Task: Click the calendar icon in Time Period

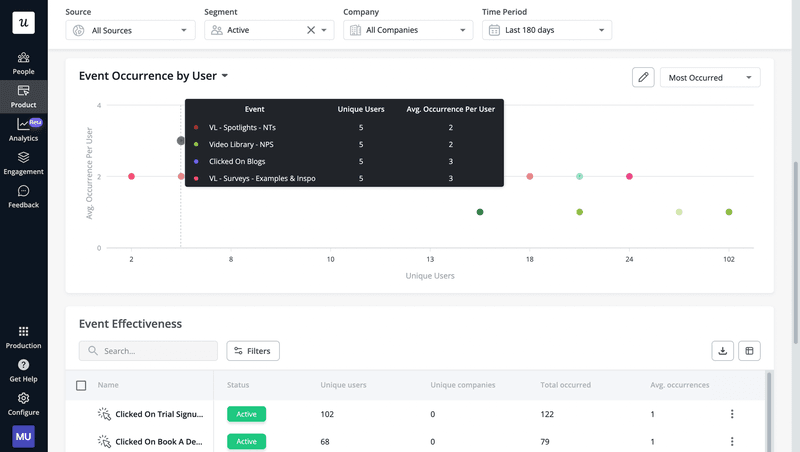Action: point(494,30)
